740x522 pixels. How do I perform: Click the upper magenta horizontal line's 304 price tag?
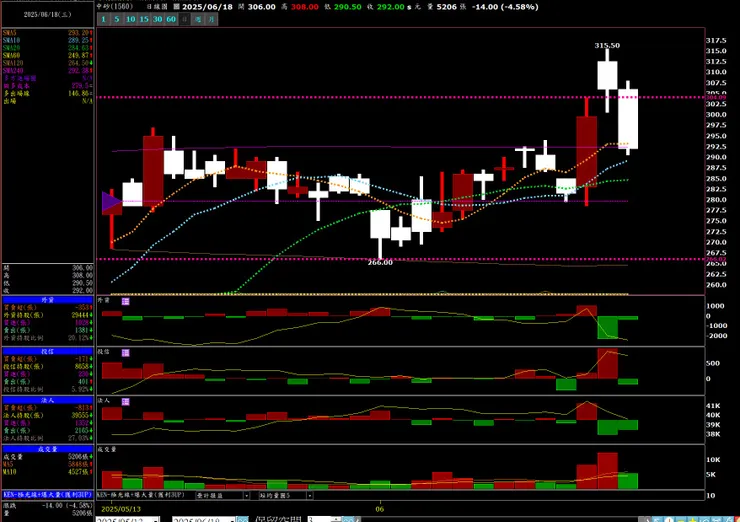tap(716, 97)
